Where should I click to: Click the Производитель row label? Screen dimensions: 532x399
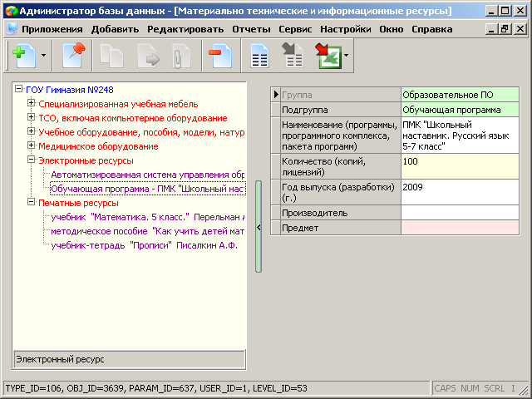341,213
